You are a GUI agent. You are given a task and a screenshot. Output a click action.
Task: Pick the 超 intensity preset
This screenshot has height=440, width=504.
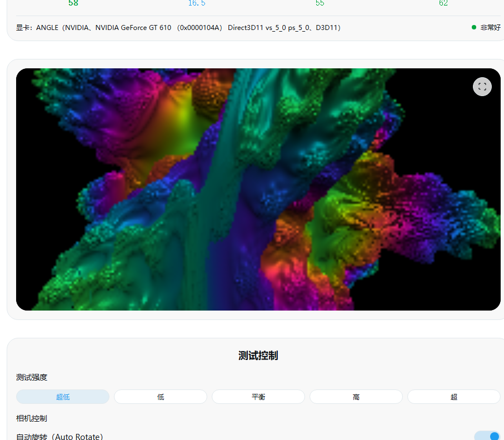click(x=454, y=397)
